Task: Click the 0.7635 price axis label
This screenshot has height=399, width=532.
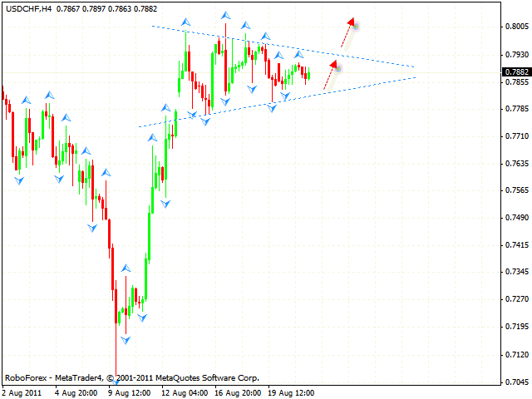Action: (x=516, y=163)
